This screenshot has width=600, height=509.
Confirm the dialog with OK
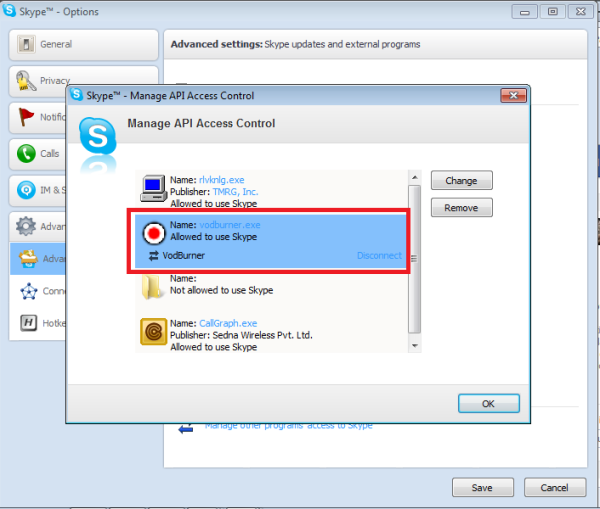point(489,404)
